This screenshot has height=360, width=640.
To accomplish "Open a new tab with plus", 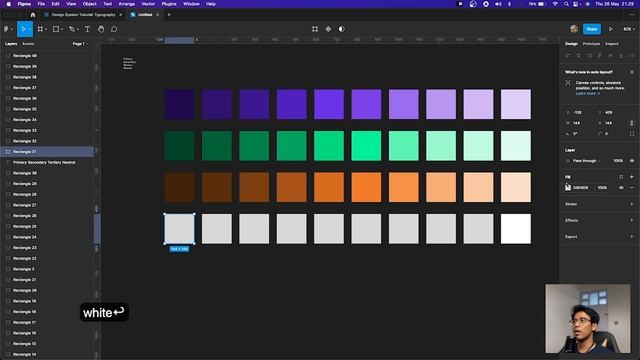I will point(169,15).
